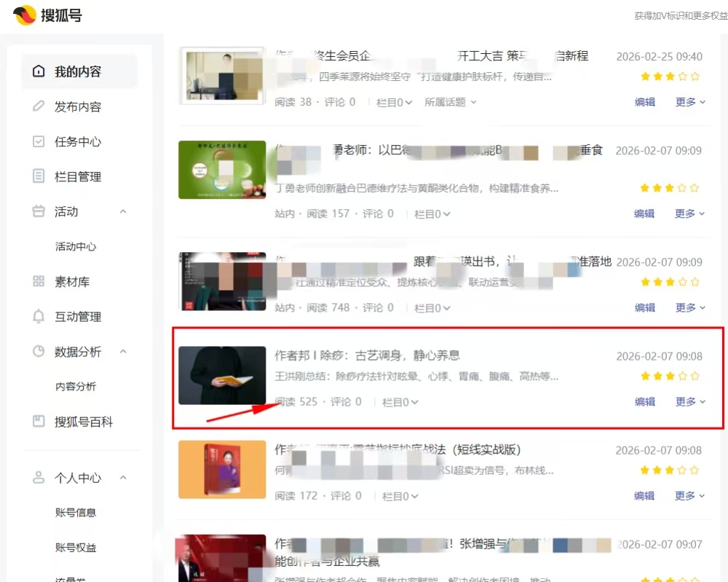Open 内容分析 submenu item

click(x=76, y=387)
